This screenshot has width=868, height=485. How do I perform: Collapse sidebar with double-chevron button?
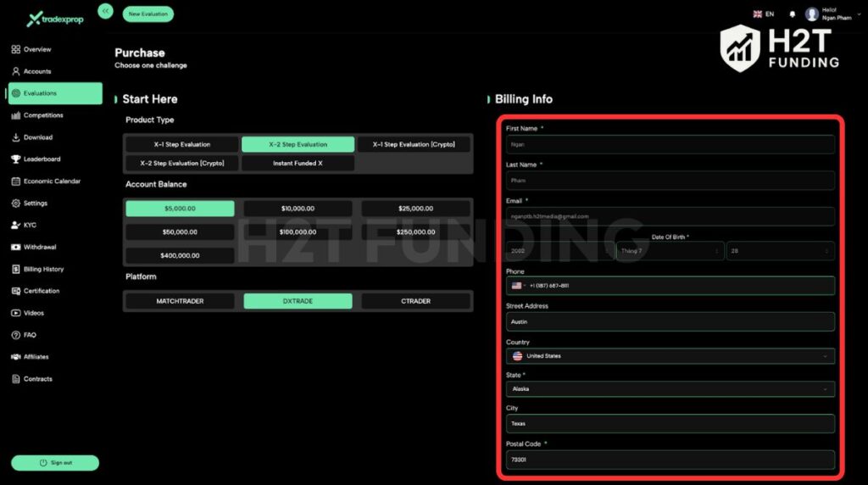tap(105, 10)
